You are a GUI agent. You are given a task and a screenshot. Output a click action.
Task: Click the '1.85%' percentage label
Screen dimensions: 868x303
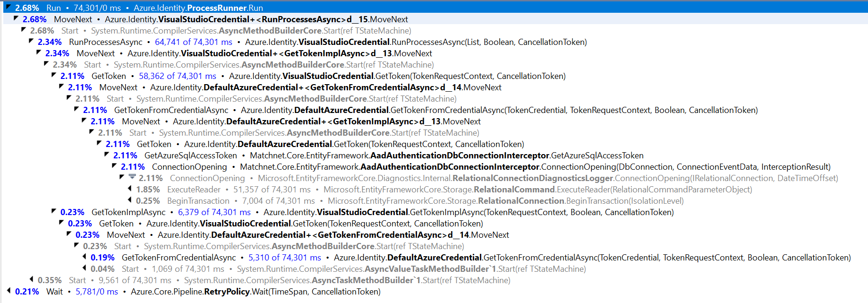[148, 190]
